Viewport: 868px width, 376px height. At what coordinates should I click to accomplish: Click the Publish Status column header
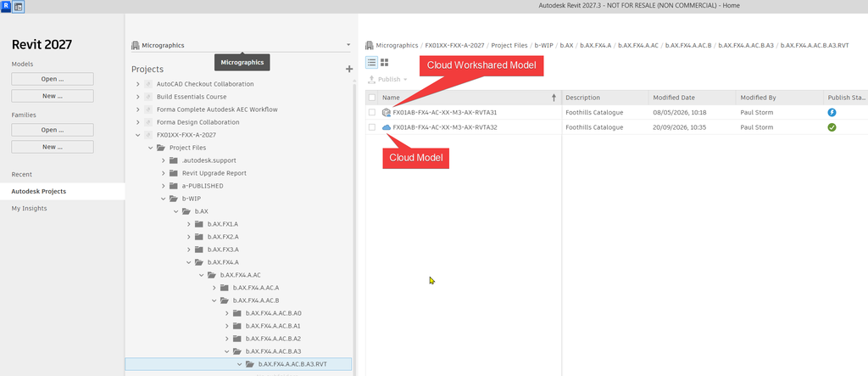pyautogui.click(x=846, y=98)
